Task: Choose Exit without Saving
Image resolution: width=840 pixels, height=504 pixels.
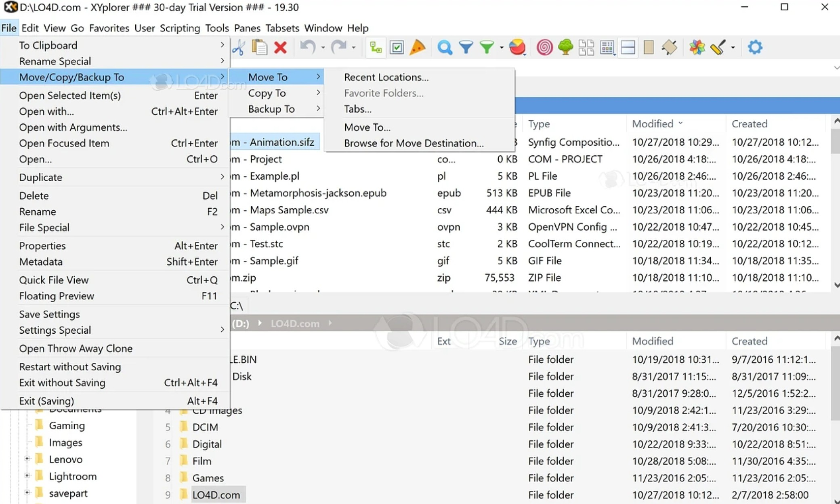Action: click(115, 383)
